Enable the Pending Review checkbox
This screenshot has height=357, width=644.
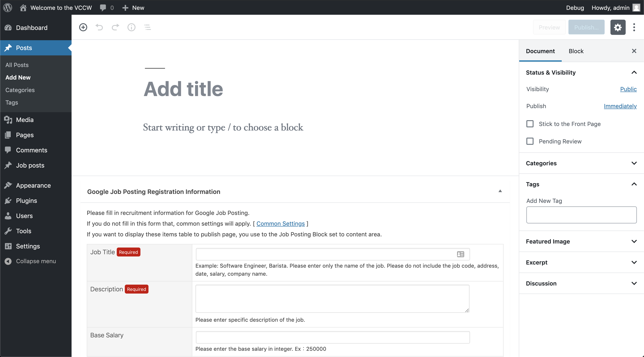[530, 141]
